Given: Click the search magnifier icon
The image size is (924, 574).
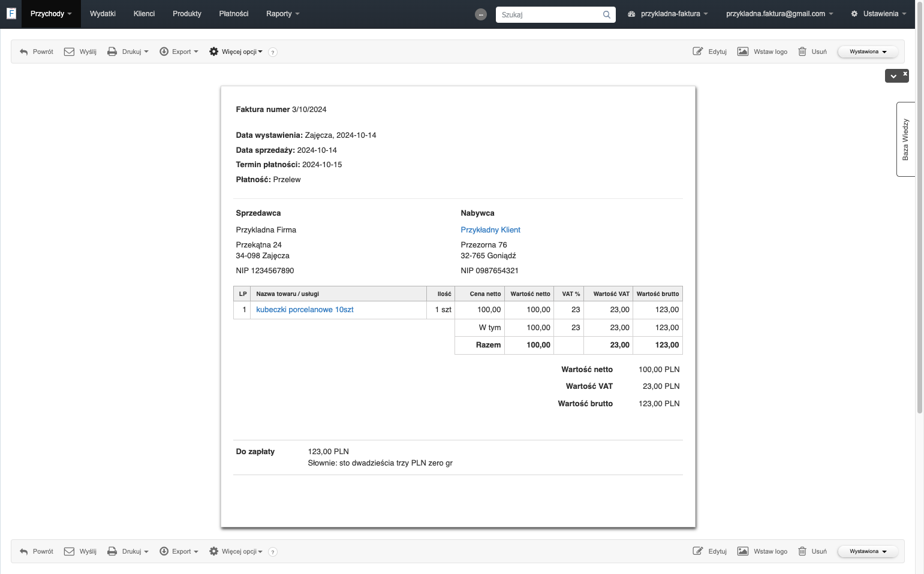Looking at the screenshot, I should [x=607, y=14].
